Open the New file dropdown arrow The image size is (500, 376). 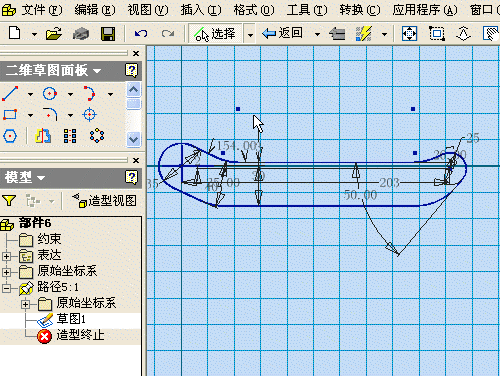pyautogui.click(x=34, y=34)
